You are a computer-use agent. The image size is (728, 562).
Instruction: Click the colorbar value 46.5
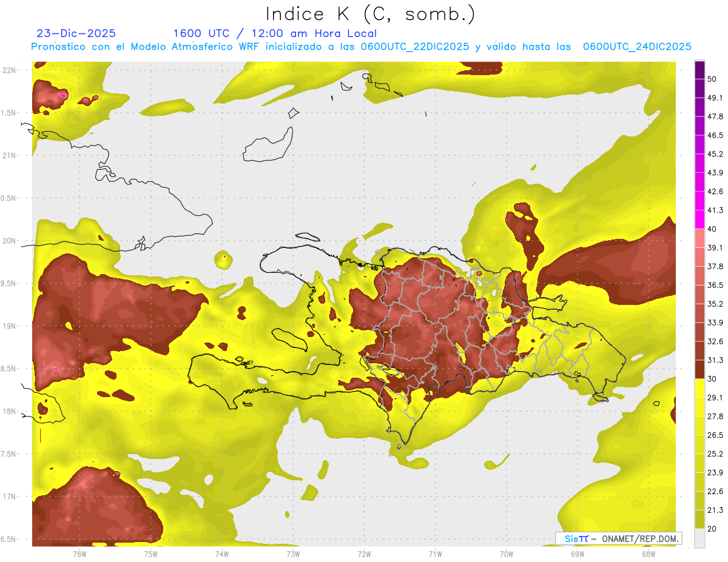715,135
